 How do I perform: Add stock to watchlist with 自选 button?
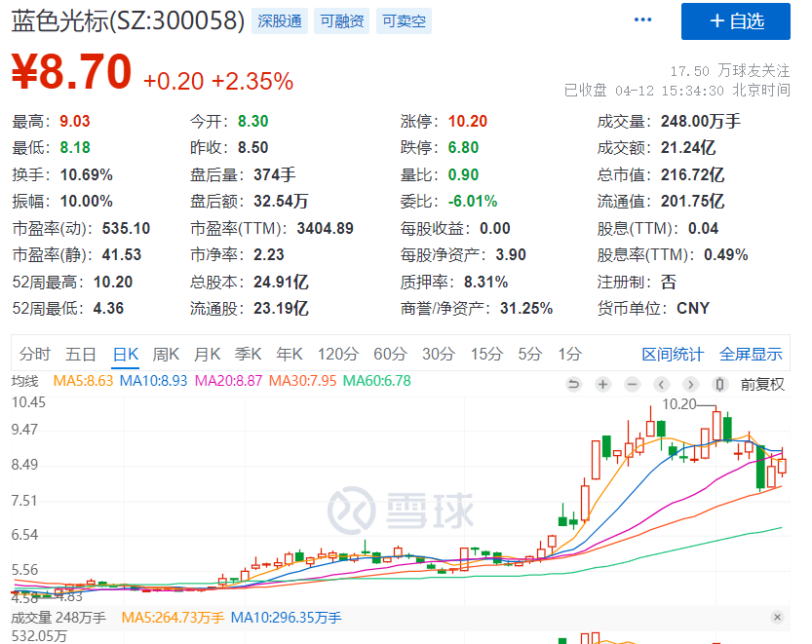coord(735,21)
